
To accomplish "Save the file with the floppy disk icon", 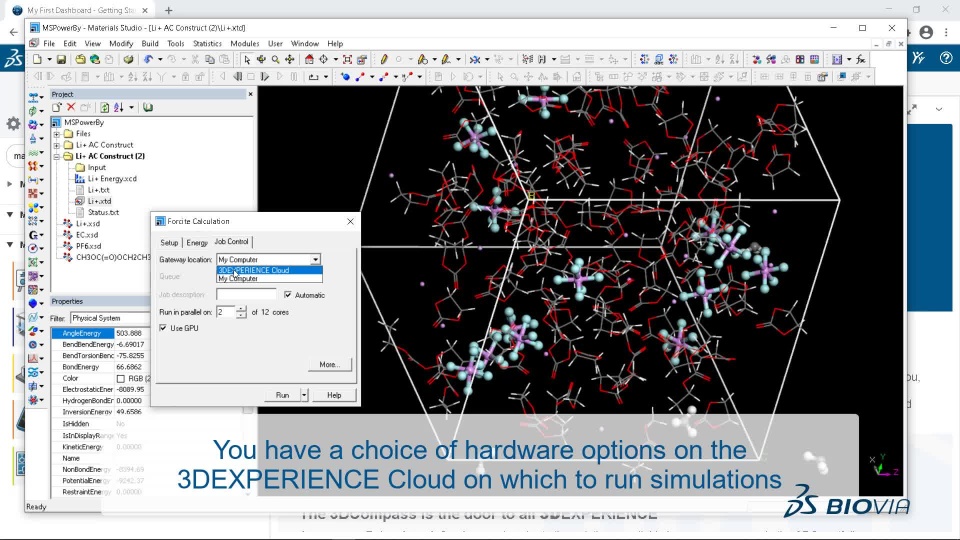I will point(61,59).
